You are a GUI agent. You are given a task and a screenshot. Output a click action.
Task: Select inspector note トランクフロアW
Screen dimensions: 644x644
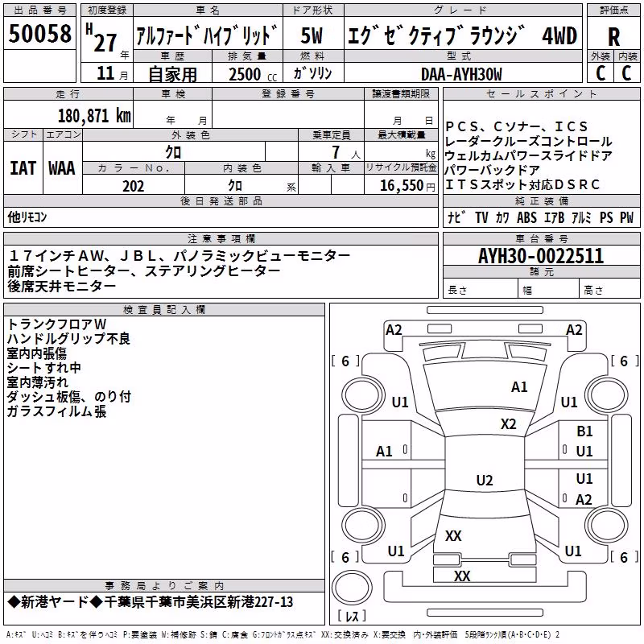[x=56, y=324]
